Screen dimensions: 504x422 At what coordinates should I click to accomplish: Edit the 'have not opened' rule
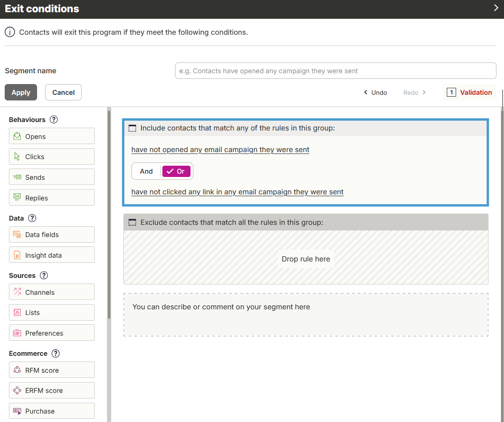(x=220, y=150)
